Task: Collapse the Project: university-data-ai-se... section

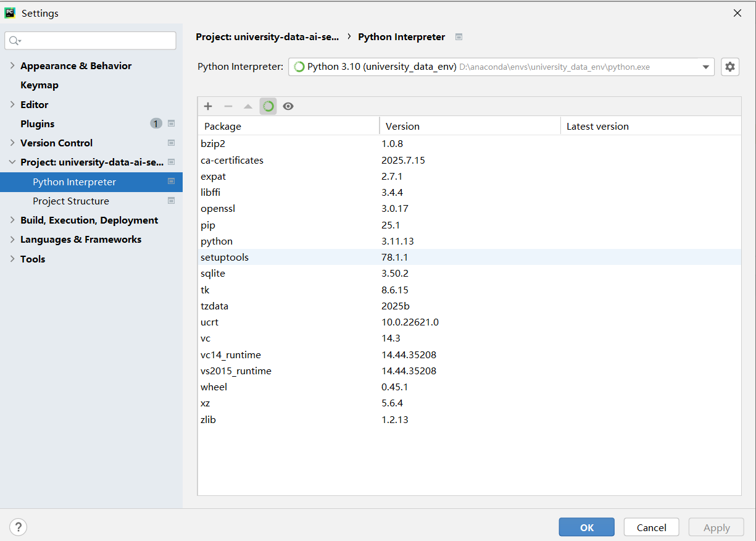Action: [x=12, y=162]
